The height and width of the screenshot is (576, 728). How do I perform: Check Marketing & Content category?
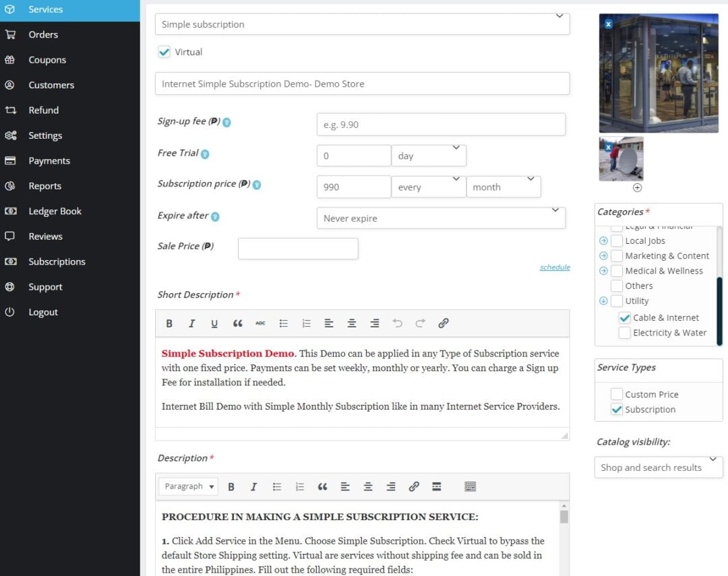617,256
